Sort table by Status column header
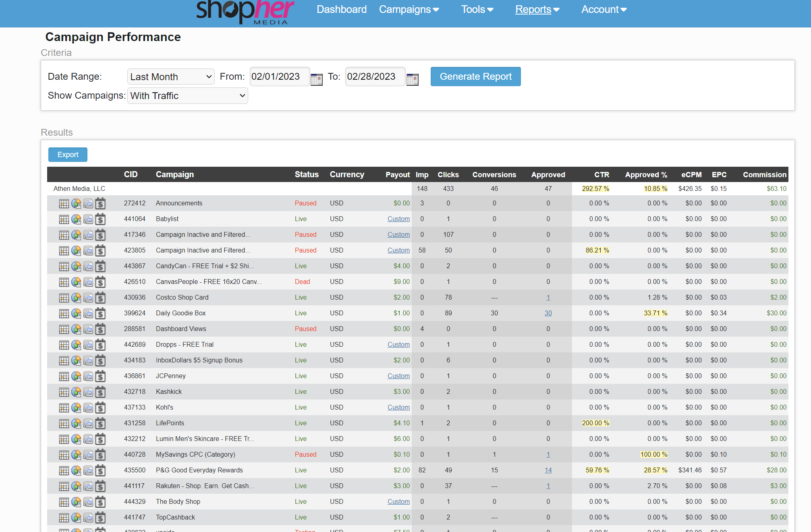 tap(307, 174)
